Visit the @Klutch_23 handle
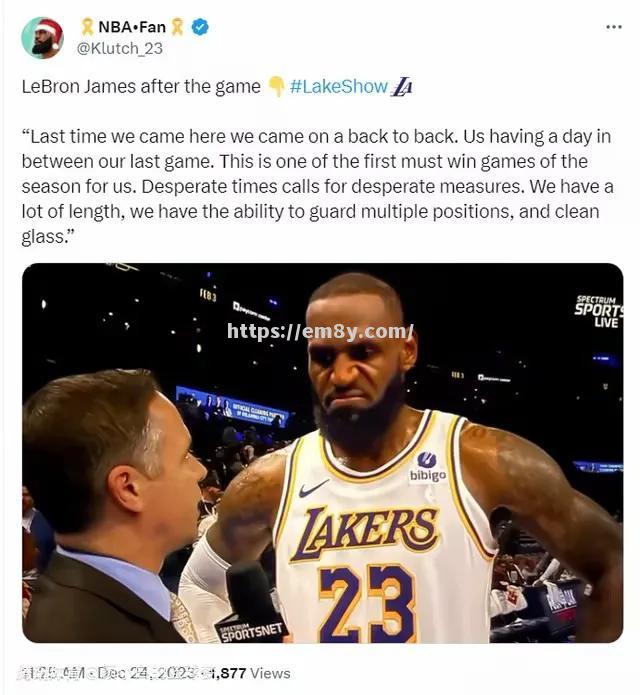The image size is (640, 695). [119, 47]
